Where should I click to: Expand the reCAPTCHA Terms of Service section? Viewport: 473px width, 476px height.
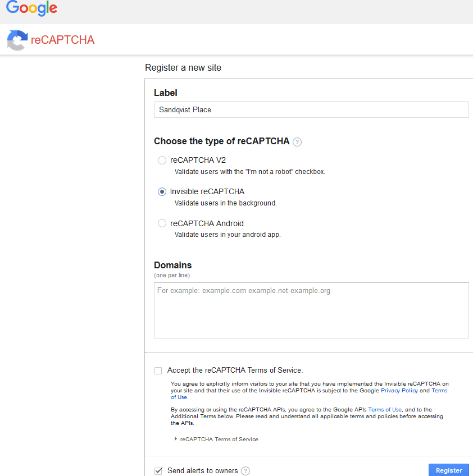pyautogui.click(x=176, y=439)
